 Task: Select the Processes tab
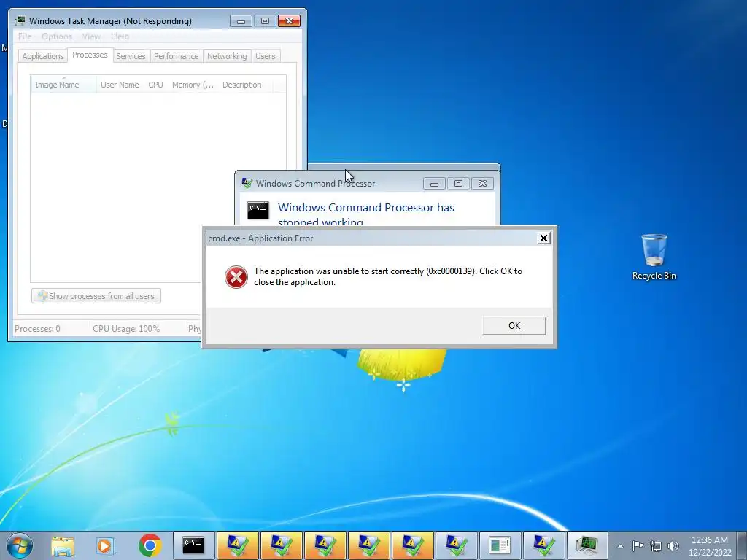[x=90, y=55]
